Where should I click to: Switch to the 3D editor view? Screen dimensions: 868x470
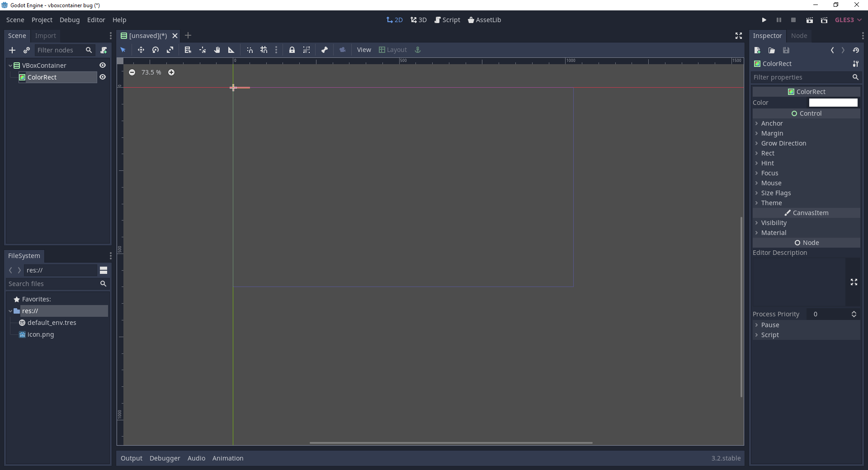[x=418, y=20]
